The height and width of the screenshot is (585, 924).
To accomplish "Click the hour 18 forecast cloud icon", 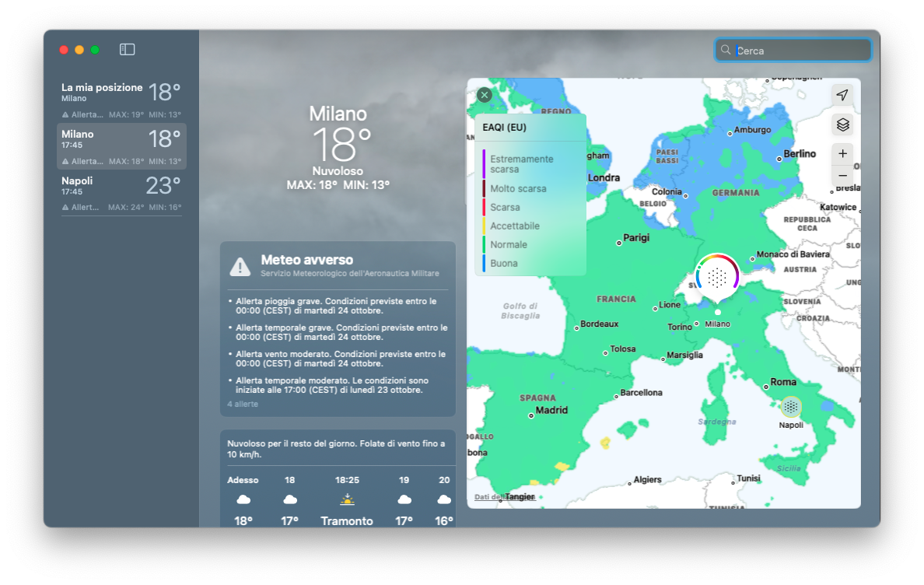I will [x=290, y=499].
